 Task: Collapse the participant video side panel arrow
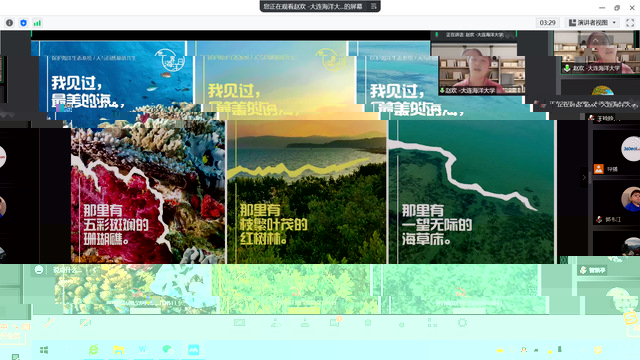pyautogui.click(x=584, y=178)
